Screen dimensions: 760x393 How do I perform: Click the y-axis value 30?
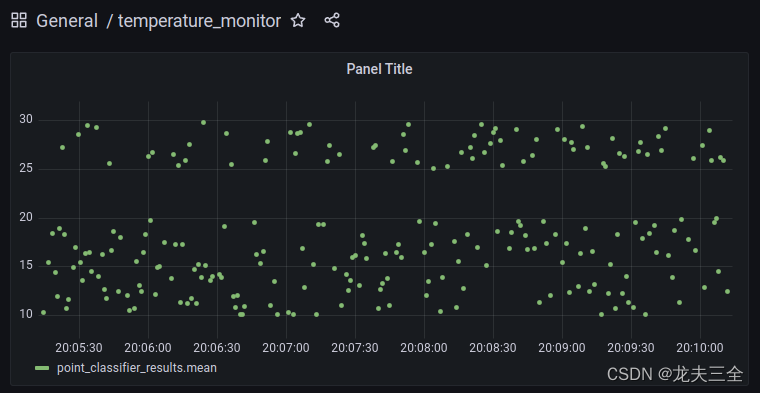[x=26, y=120]
